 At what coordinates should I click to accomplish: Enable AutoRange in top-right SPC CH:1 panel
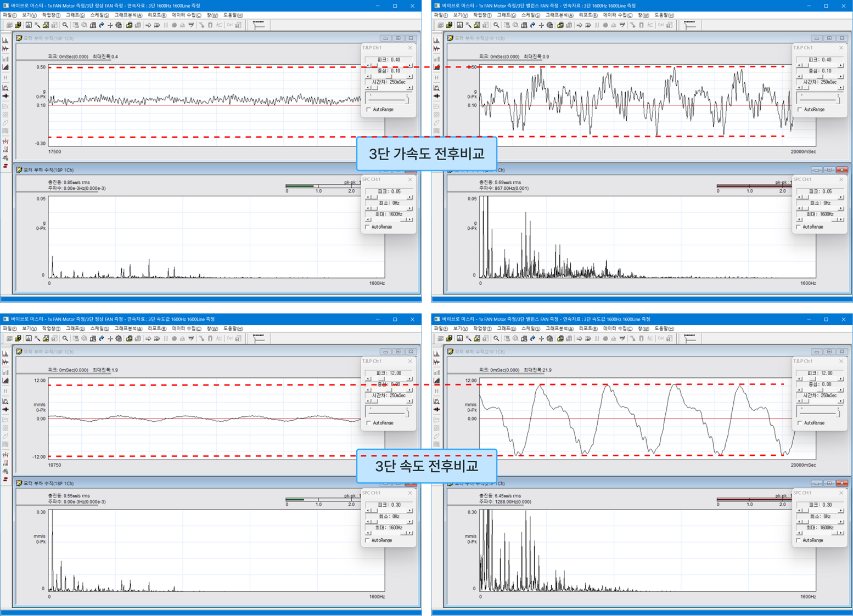point(799,227)
